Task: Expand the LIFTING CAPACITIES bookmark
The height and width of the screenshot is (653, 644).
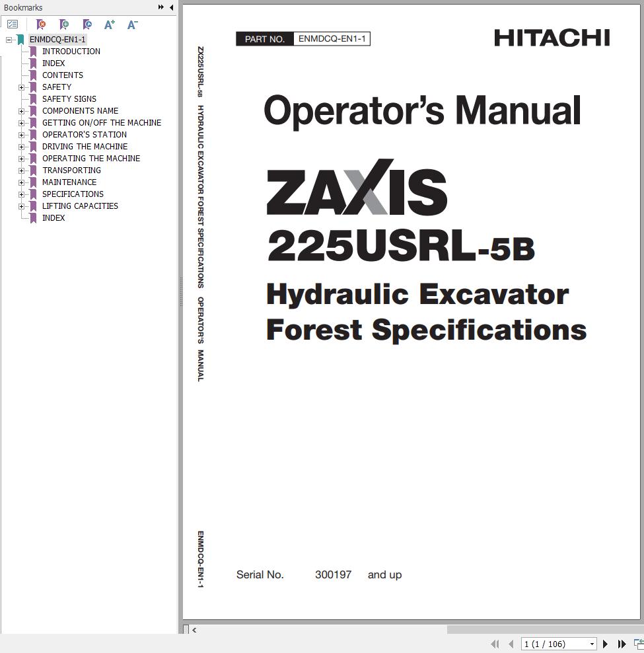Action: click(x=21, y=207)
